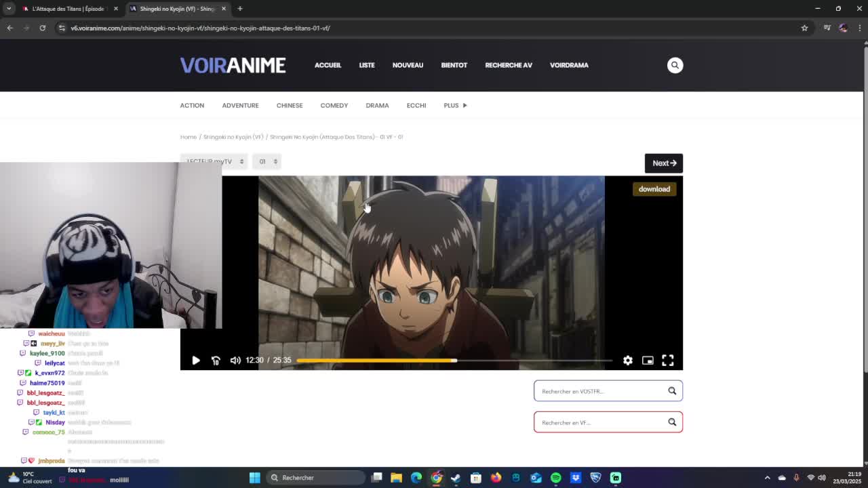Reload the page
The width and height of the screenshot is (868, 488).
[42, 28]
